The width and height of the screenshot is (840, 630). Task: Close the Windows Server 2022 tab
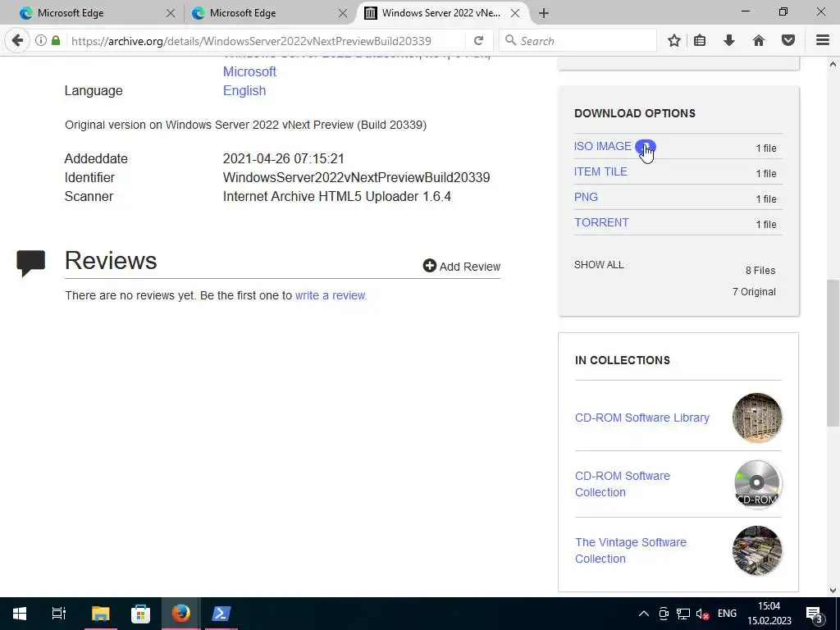pos(515,13)
